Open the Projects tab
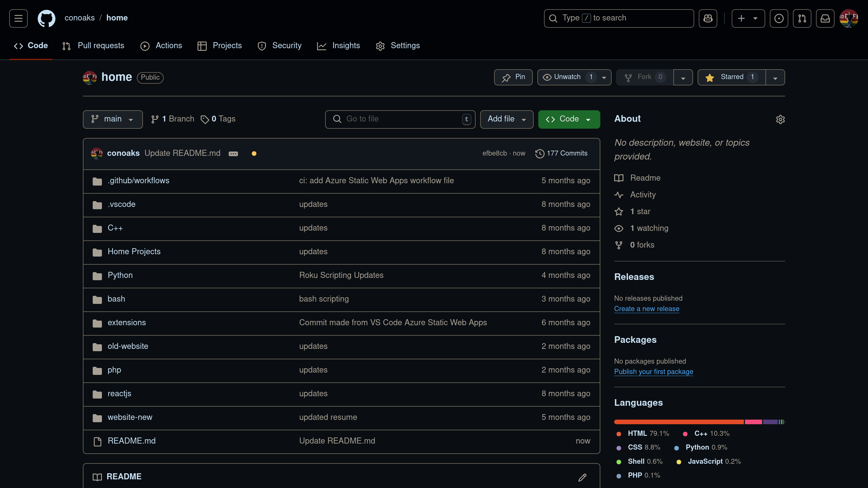The width and height of the screenshot is (868, 488). click(x=219, y=46)
